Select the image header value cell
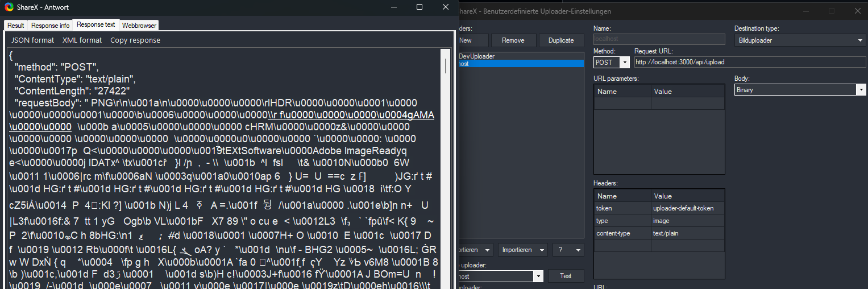The width and height of the screenshot is (868, 289). tap(688, 221)
